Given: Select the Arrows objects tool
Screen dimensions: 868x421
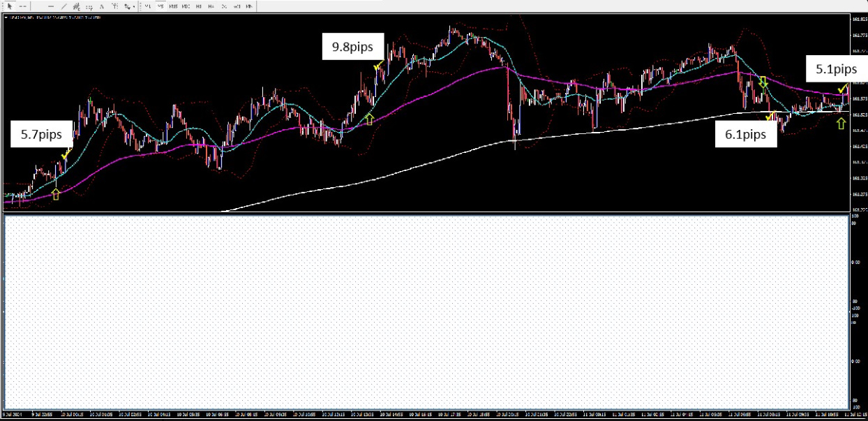Looking at the screenshot, I should click(x=127, y=6).
